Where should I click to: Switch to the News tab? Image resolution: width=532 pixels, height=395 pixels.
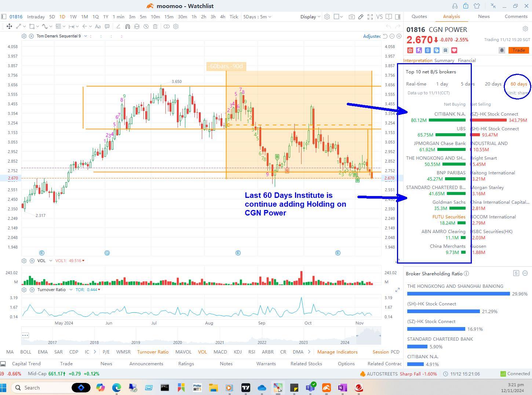click(x=484, y=16)
